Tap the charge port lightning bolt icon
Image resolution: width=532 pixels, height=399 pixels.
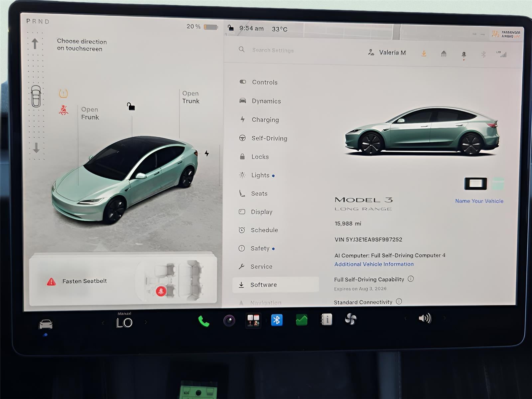[207, 153]
